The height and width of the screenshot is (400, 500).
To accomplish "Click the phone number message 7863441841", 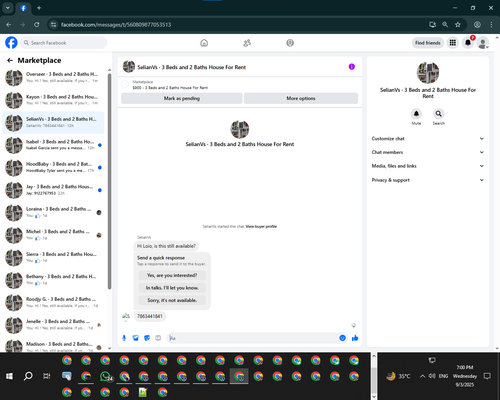I will click(150, 316).
